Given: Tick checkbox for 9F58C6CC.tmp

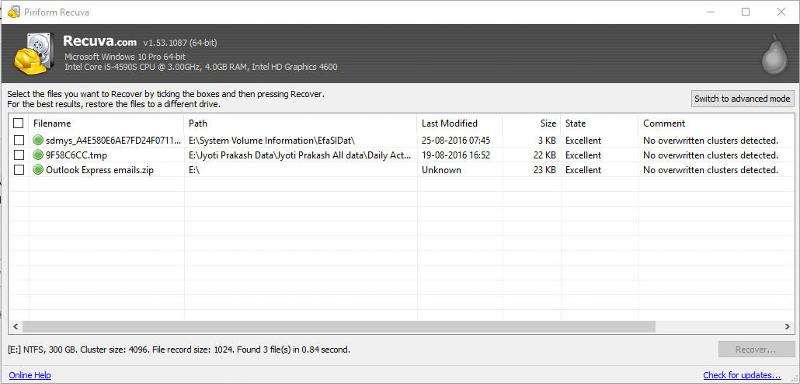Looking at the screenshot, I should (18, 155).
